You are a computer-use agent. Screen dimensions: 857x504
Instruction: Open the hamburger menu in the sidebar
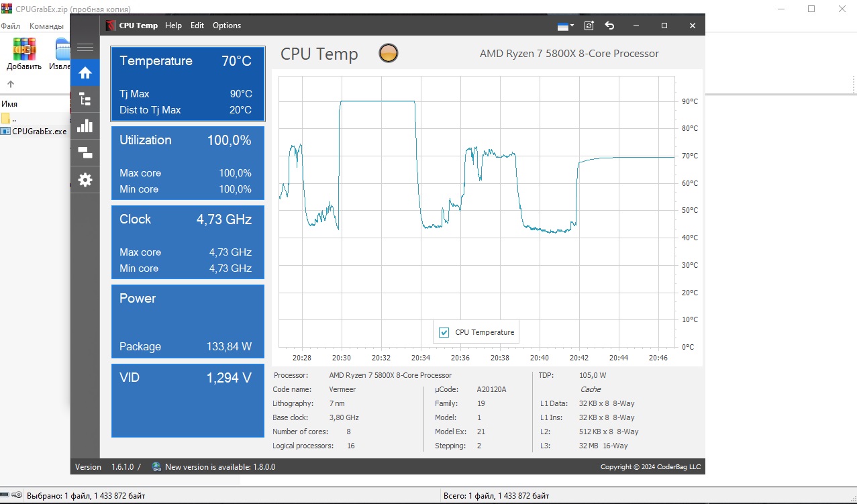click(x=85, y=48)
